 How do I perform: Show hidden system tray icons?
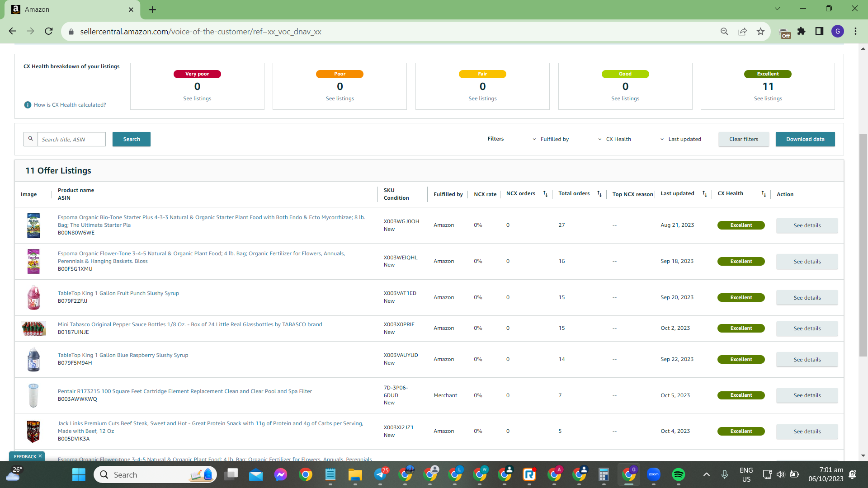(706, 474)
